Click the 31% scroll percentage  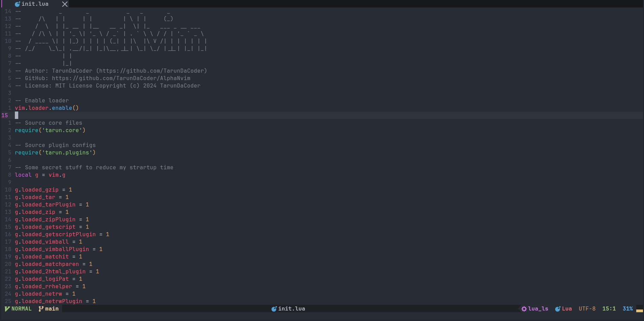click(628, 309)
